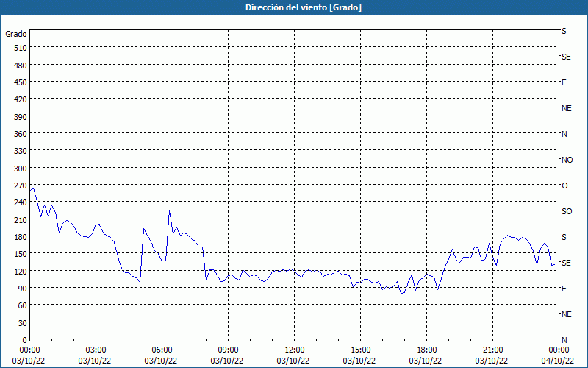The width and height of the screenshot is (588, 368).
Task: Click the 30 degree axis label
Action: [x=23, y=323]
